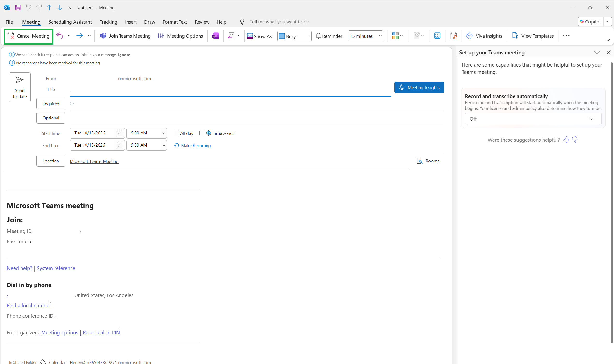Click the Meeting Insights button
The height and width of the screenshot is (364, 614).
pos(419,87)
